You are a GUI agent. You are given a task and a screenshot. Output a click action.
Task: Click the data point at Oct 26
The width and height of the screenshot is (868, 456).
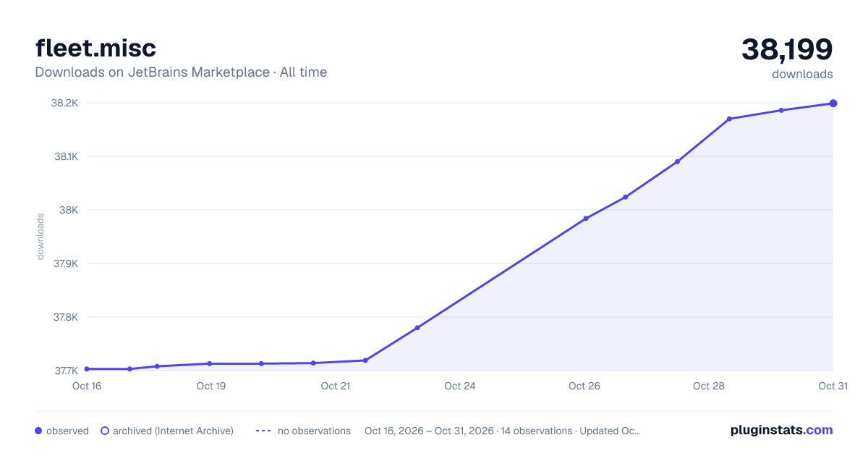click(x=586, y=219)
